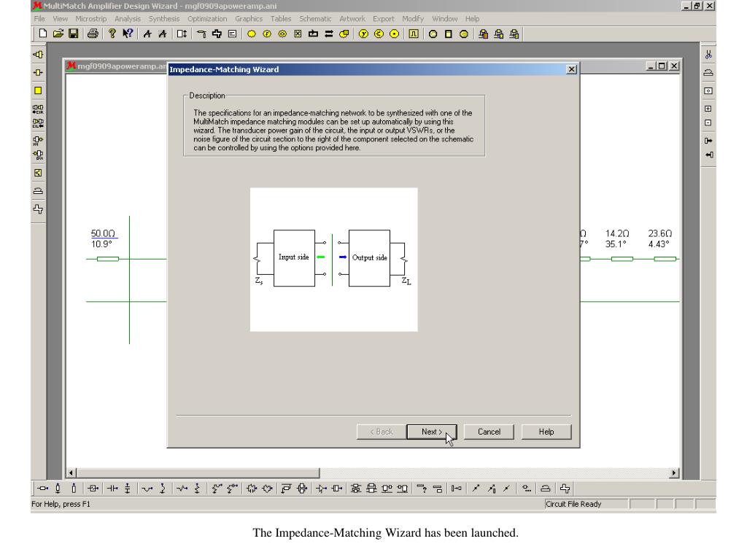The height and width of the screenshot is (560, 747).
Task: Open the Microstrip menu
Action: click(91, 18)
